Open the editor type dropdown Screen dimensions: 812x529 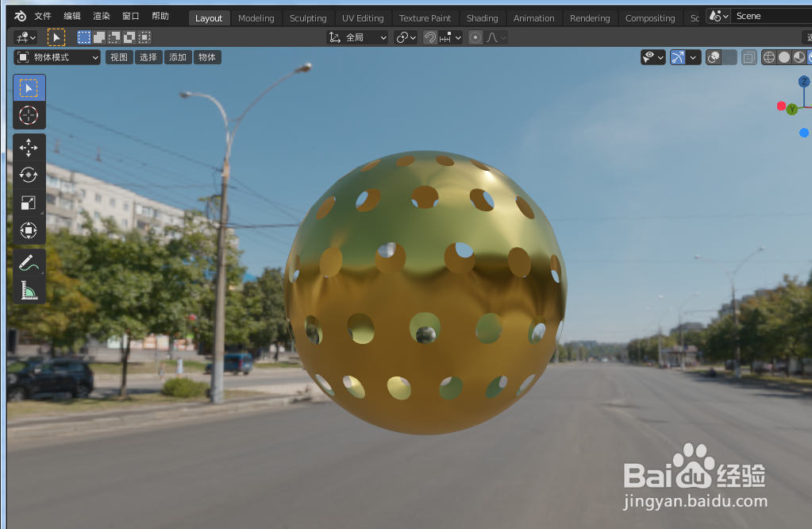click(25, 37)
